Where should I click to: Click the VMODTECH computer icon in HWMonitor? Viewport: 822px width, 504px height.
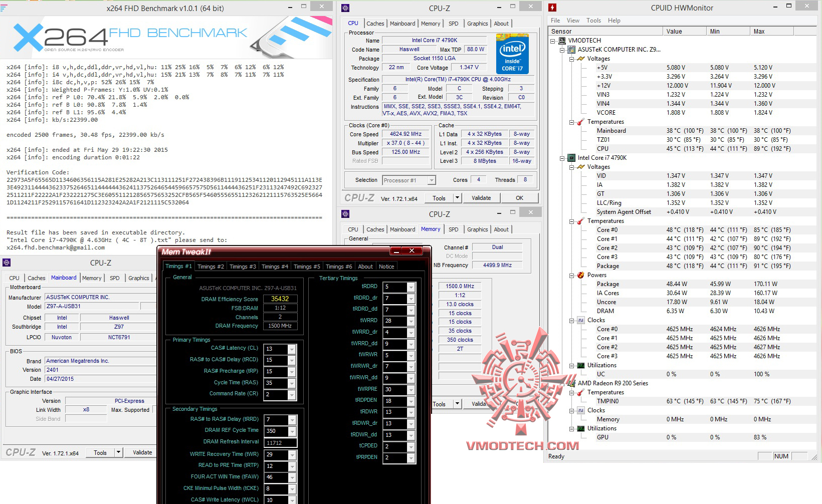pos(562,41)
